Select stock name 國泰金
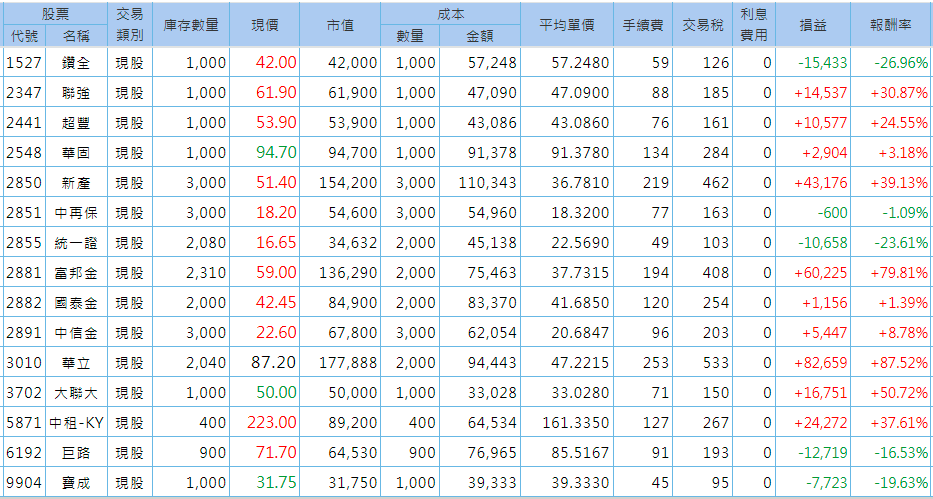 coord(76,303)
